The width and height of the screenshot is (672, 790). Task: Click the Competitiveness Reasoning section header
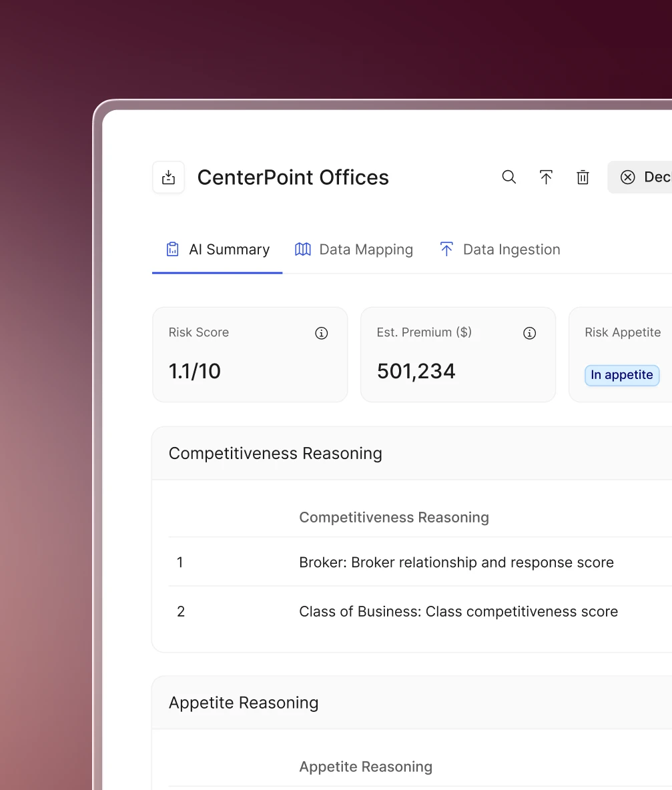(x=412, y=454)
